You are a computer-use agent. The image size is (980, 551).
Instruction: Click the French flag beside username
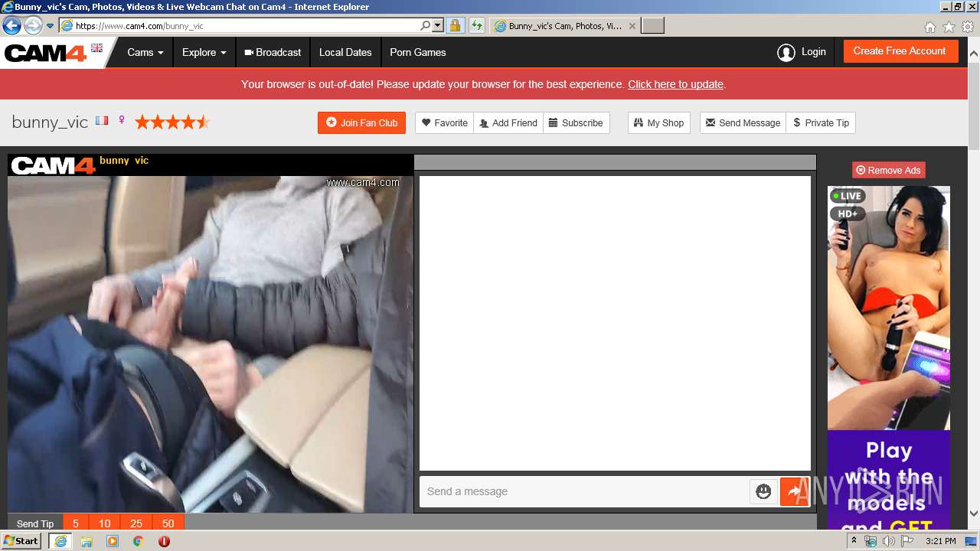pos(102,121)
